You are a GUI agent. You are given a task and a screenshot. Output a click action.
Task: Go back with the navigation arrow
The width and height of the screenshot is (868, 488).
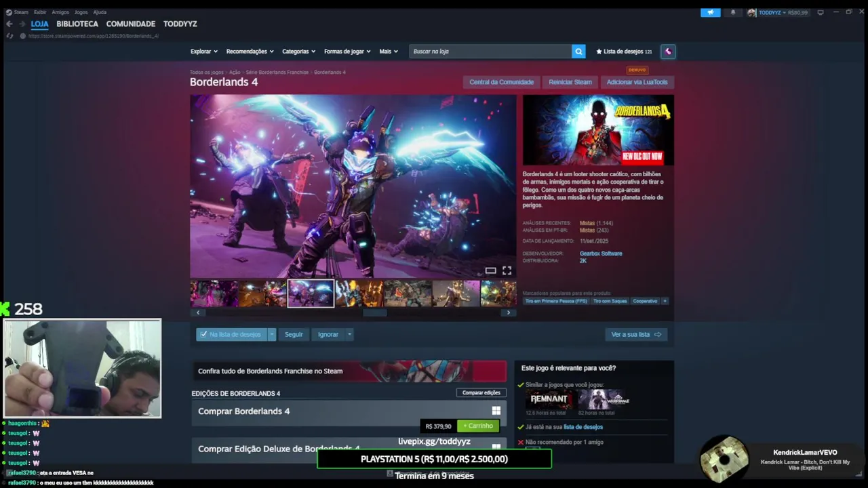click(9, 24)
